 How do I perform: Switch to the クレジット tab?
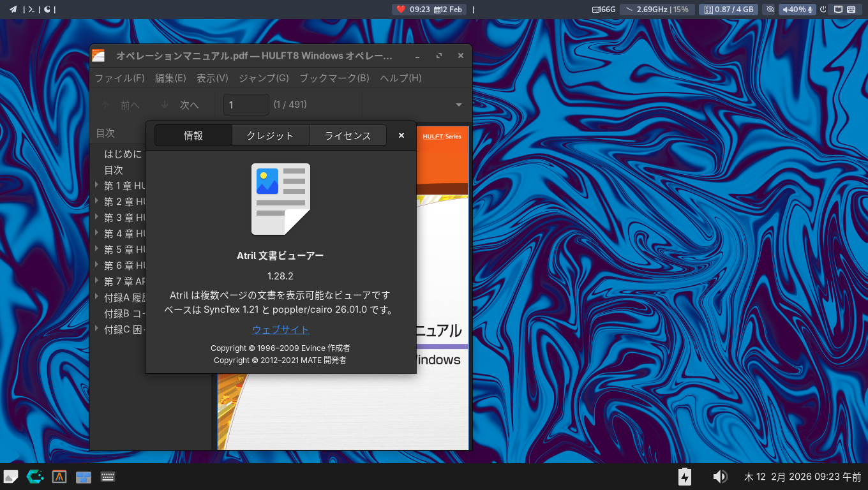coord(270,135)
